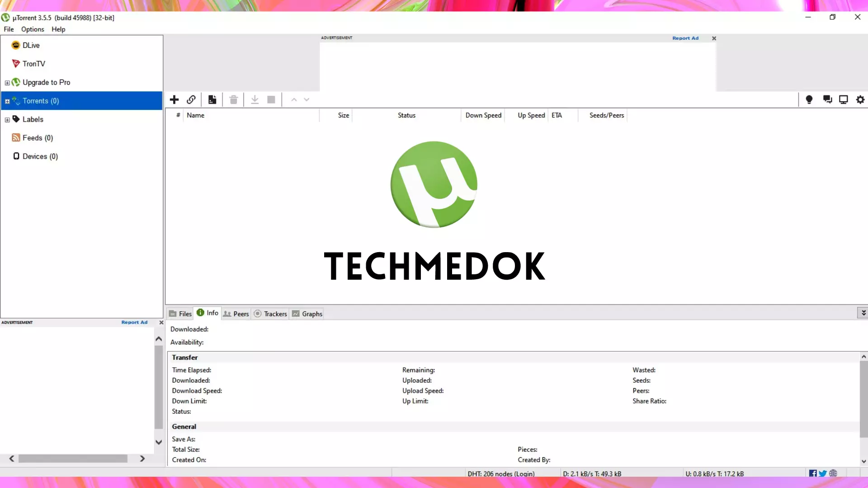The width and height of the screenshot is (868, 488).
Task: Open the Help menu
Action: click(x=58, y=29)
